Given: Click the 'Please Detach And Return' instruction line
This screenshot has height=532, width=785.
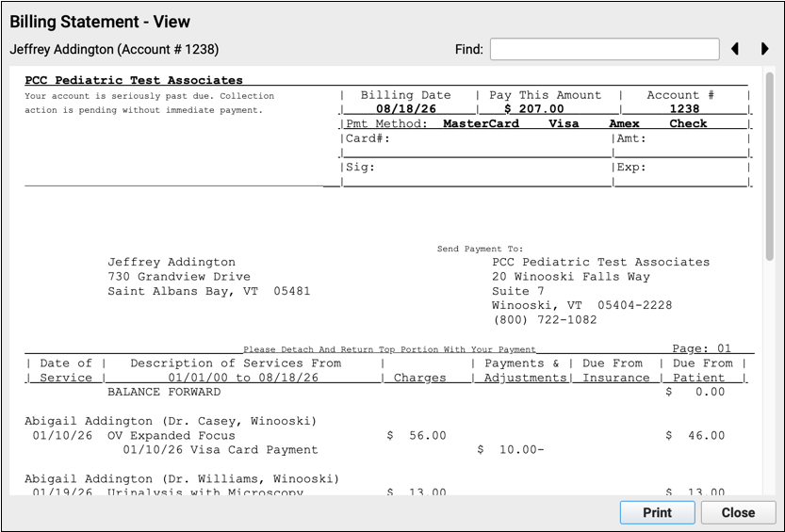Looking at the screenshot, I should click(389, 349).
